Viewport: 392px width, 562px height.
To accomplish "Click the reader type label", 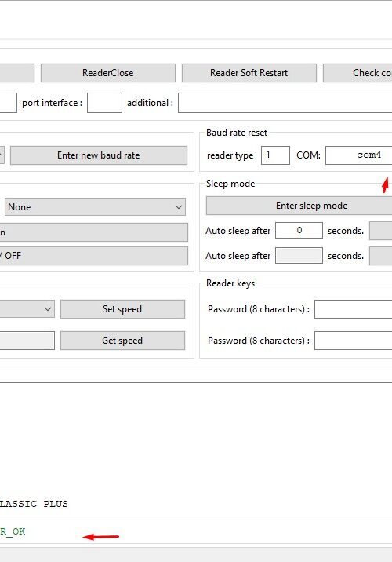I will pos(230,155).
